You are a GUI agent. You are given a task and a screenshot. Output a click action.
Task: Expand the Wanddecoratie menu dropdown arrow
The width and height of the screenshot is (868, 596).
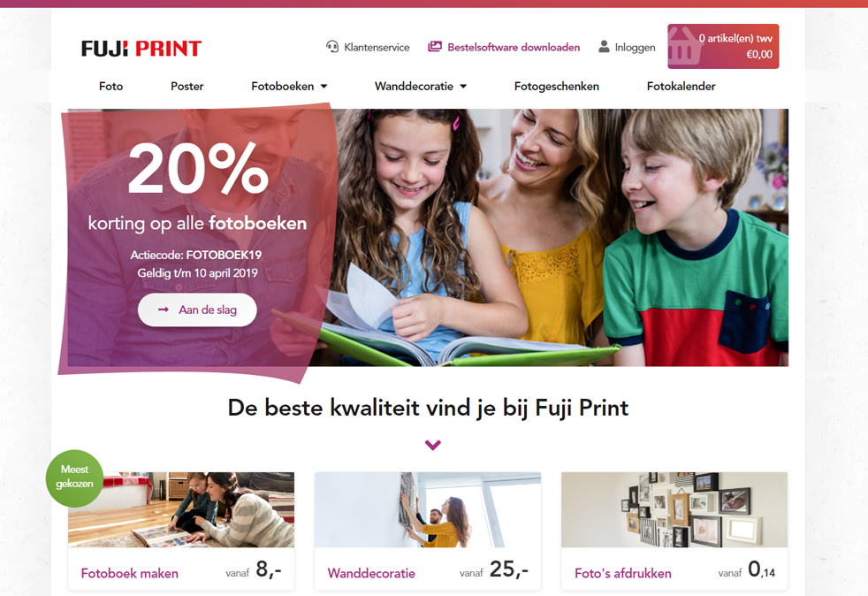(x=463, y=87)
